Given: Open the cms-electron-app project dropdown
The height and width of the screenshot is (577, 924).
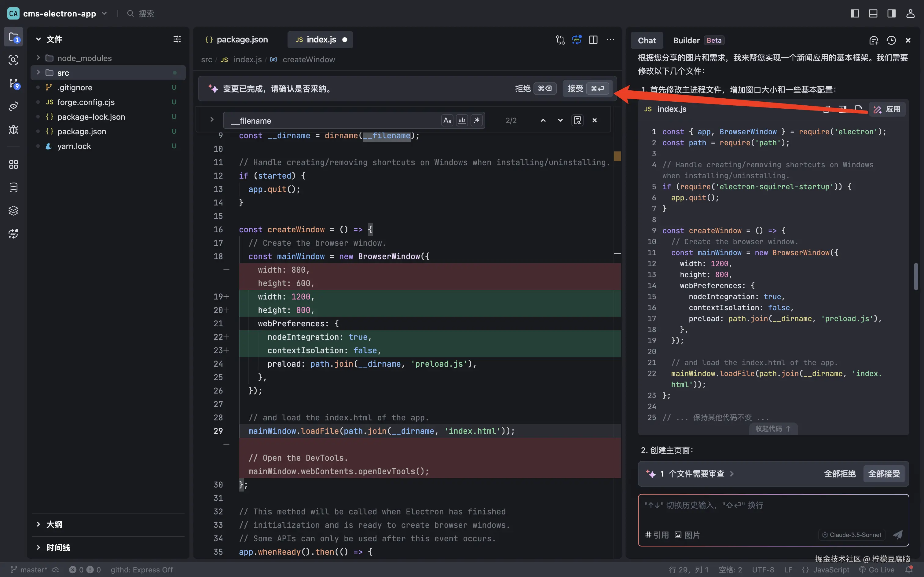Looking at the screenshot, I should click(x=104, y=13).
